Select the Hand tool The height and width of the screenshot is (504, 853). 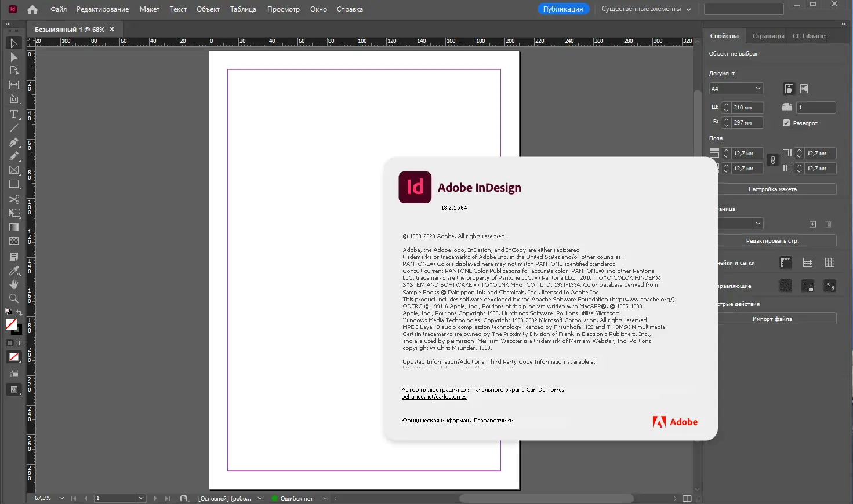pyautogui.click(x=13, y=284)
